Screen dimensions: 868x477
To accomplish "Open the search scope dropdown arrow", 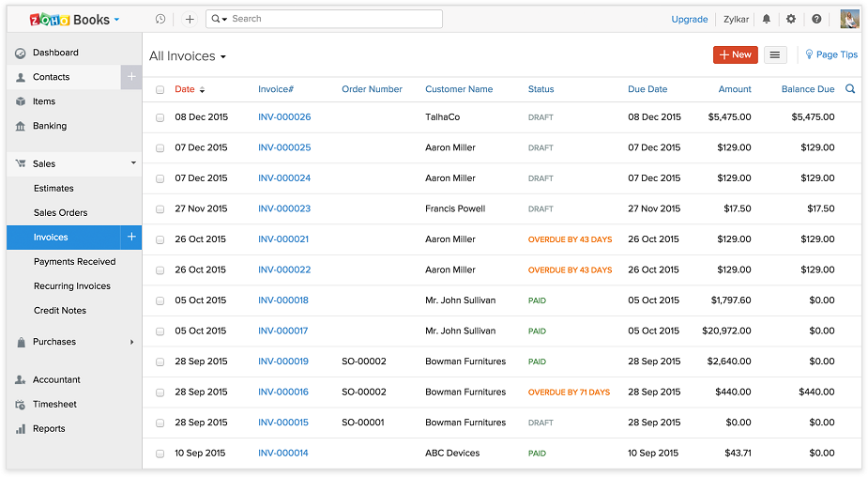I will (x=224, y=20).
